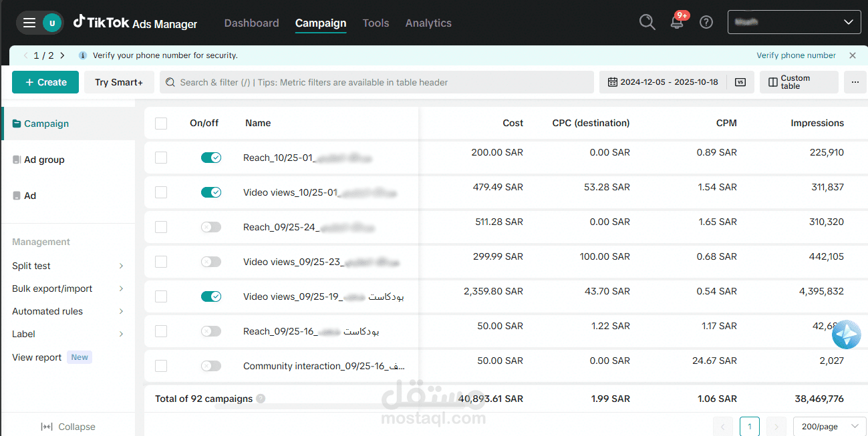This screenshot has height=436, width=868.
Task: Turn off Video views_10/25-01 campaign toggle
Action: coord(211,192)
